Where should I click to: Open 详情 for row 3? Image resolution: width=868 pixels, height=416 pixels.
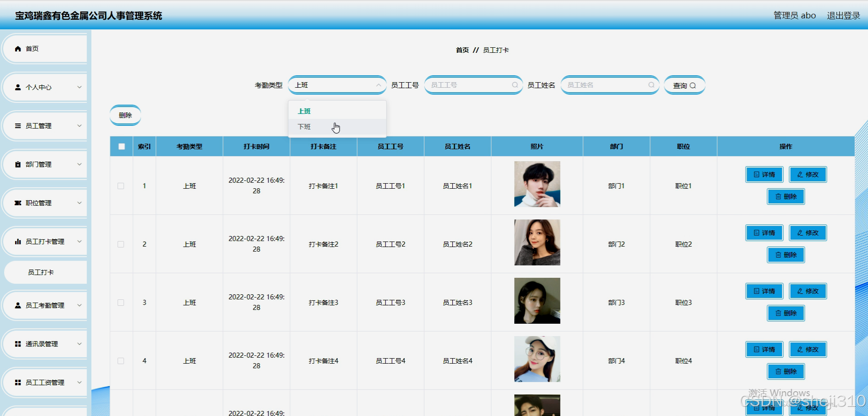click(764, 291)
